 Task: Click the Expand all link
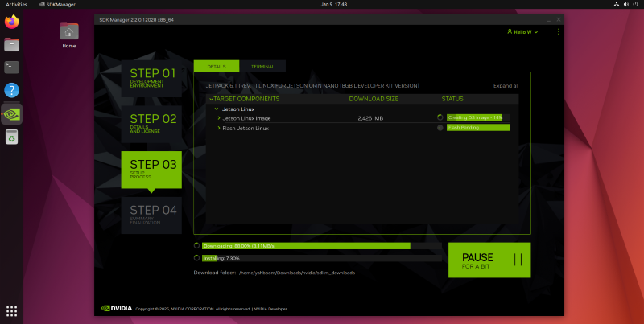coord(506,85)
